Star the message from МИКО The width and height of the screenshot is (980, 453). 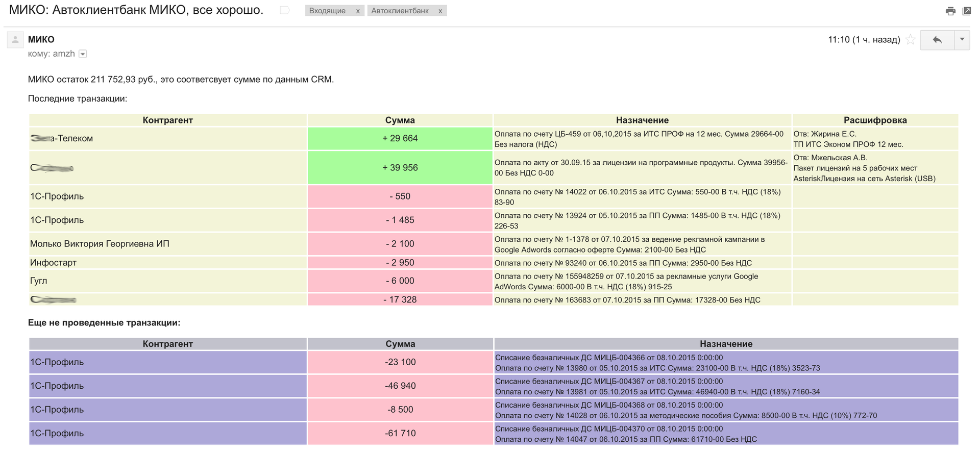coord(910,40)
